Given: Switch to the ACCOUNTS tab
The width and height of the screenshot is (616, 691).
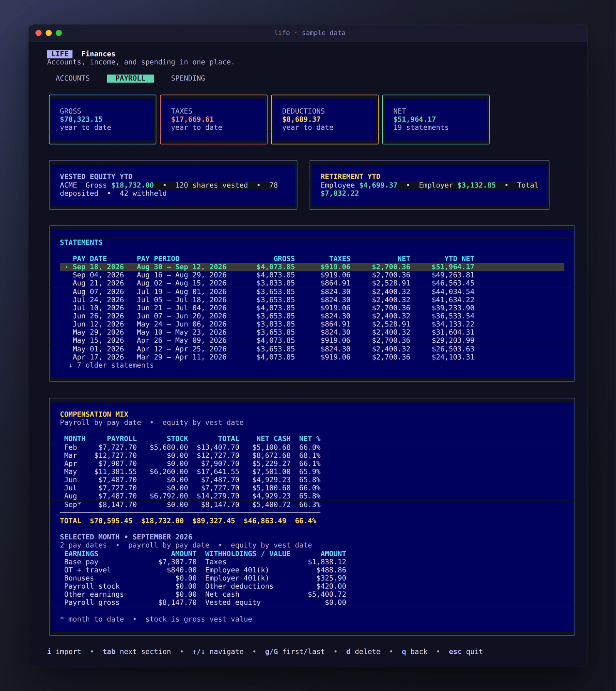Looking at the screenshot, I should tap(72, 78).
